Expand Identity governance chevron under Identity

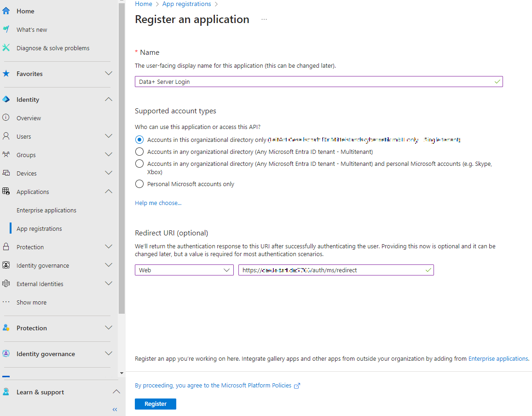109,265
